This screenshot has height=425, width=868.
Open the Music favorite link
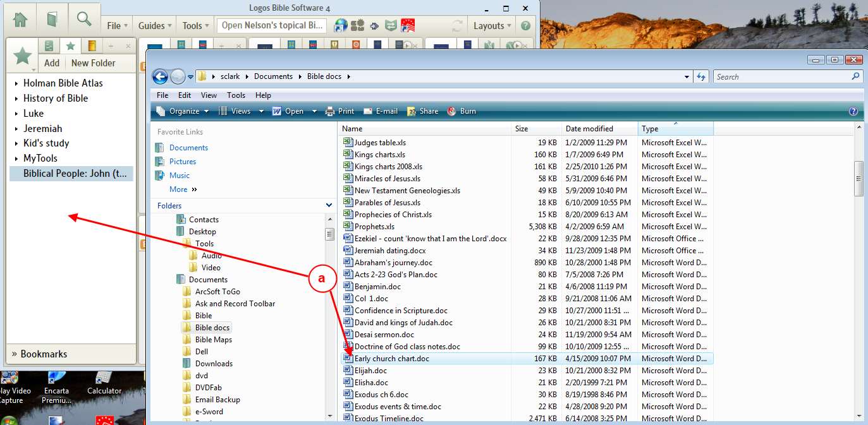[x=180, y=176]
